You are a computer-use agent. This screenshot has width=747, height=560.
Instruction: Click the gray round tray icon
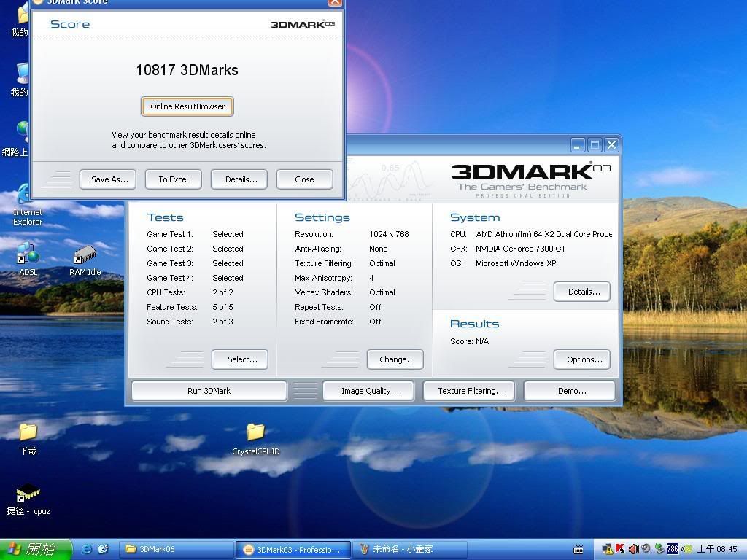(646, 548)
